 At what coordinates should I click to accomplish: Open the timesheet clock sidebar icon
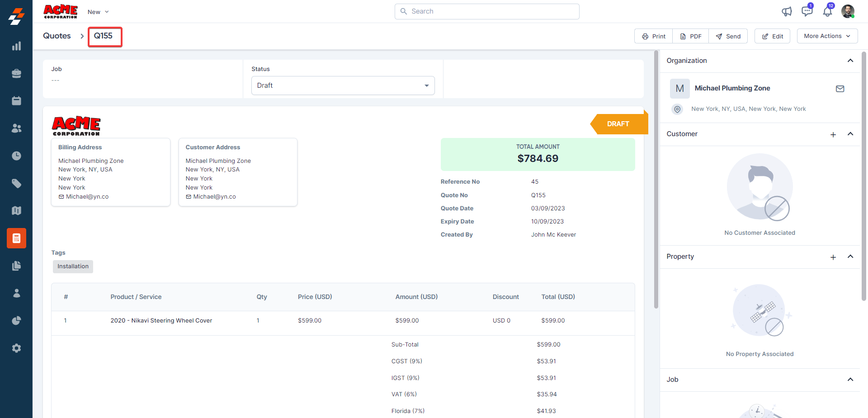point(16,156)
